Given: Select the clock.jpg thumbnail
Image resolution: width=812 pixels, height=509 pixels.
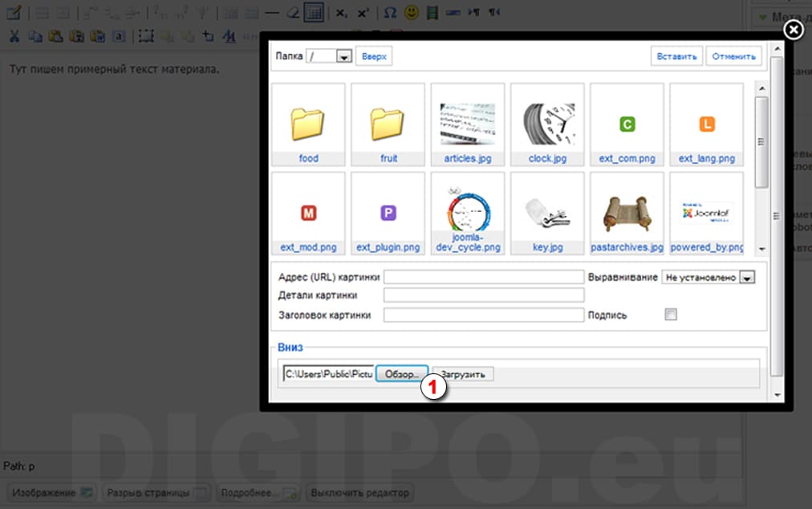Looking at the screenshot, I should tap(547, 124).
